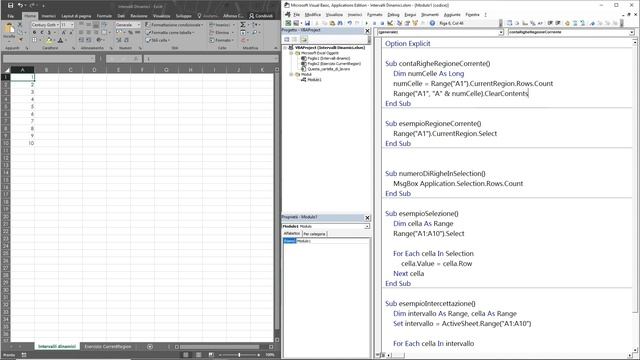This screenshot has width=640, height=360.
Task: Click the fill color bucket icon in Excel
Action: coord(49,40)
